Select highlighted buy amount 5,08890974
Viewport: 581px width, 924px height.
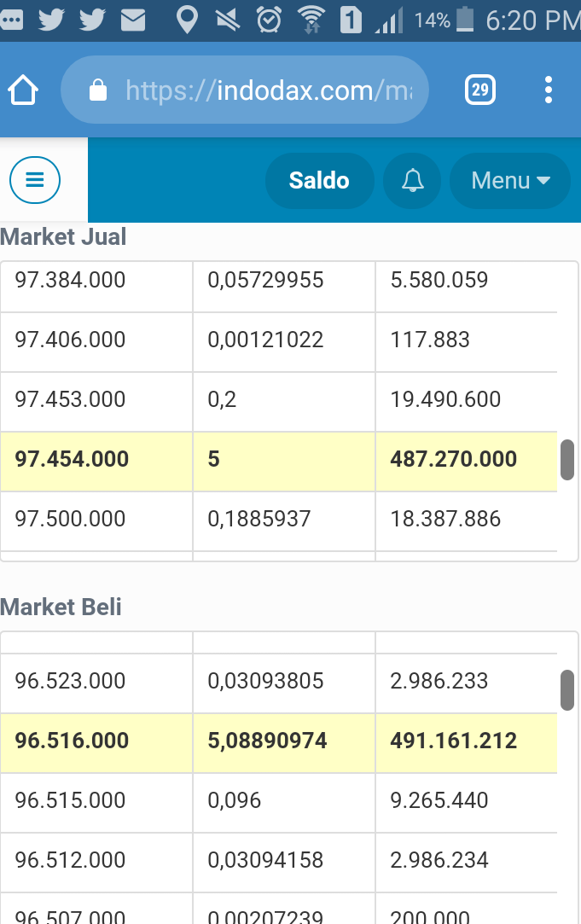pyautogui.click(x=267, y=741)
